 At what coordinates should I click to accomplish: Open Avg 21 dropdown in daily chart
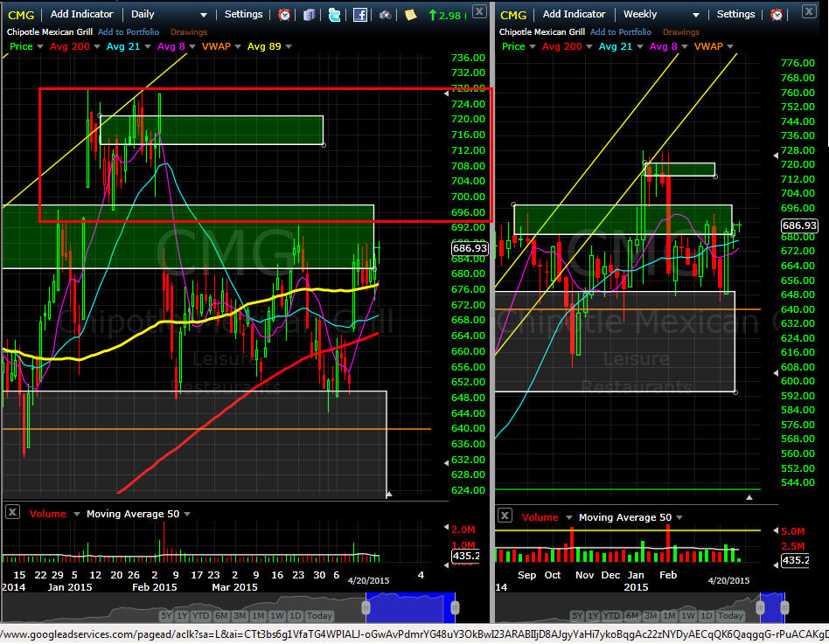click(148, 46)
